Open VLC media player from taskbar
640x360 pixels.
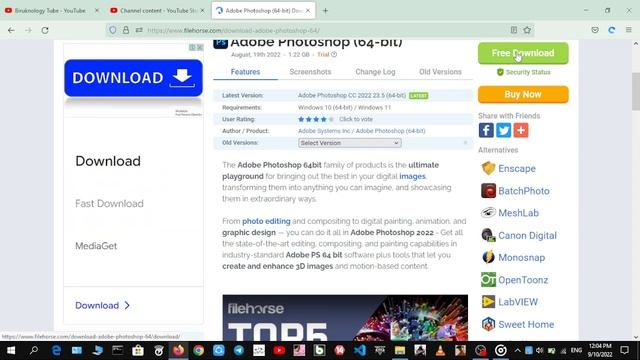click(440, 350)
